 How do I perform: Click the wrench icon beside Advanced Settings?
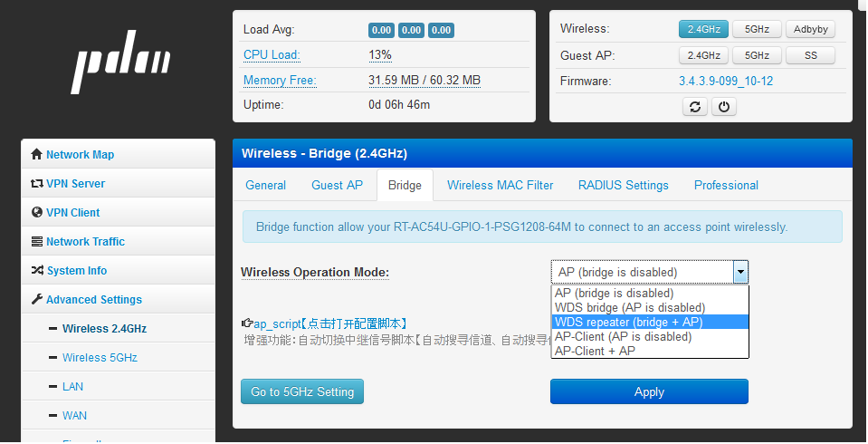tap(37, 299)
